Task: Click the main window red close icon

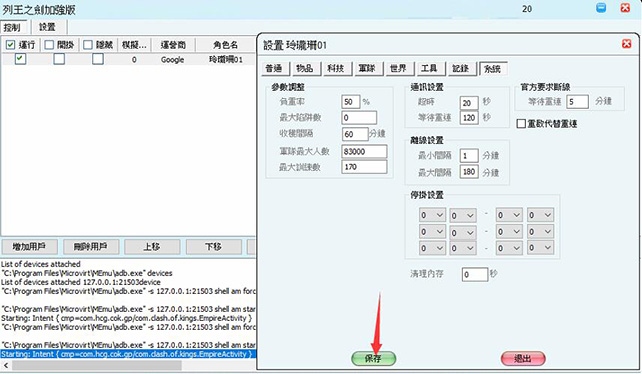Action: point(625,7)
